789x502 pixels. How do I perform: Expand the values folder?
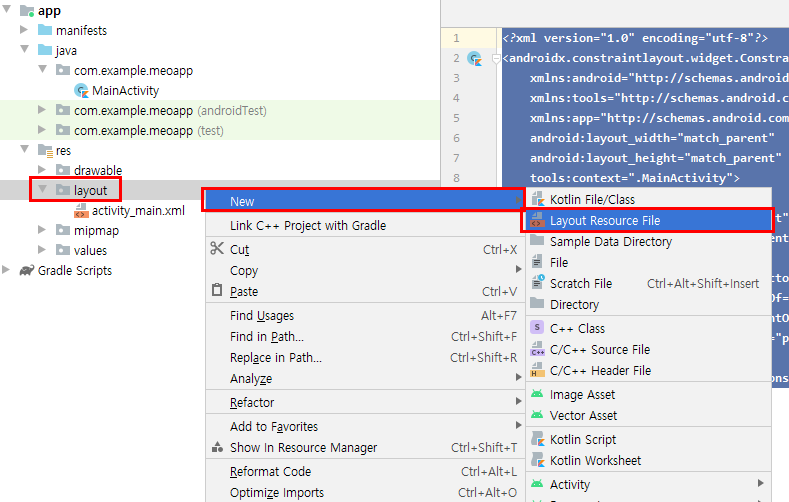click(42, 249)
